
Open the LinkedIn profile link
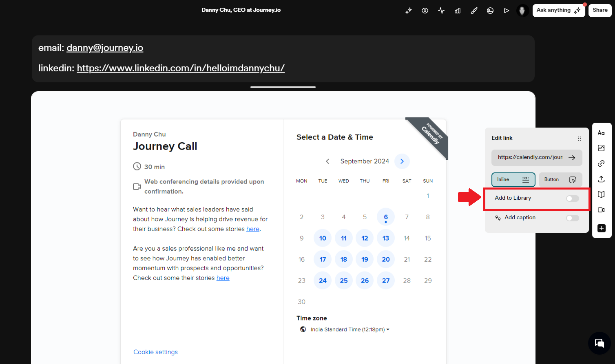pos(181,68)
